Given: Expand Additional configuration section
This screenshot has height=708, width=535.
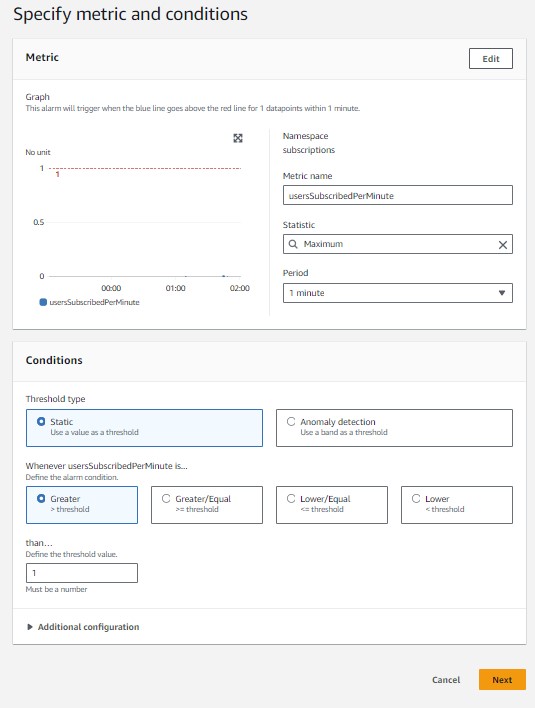Looking at the screenshot, I should point(83,627).
